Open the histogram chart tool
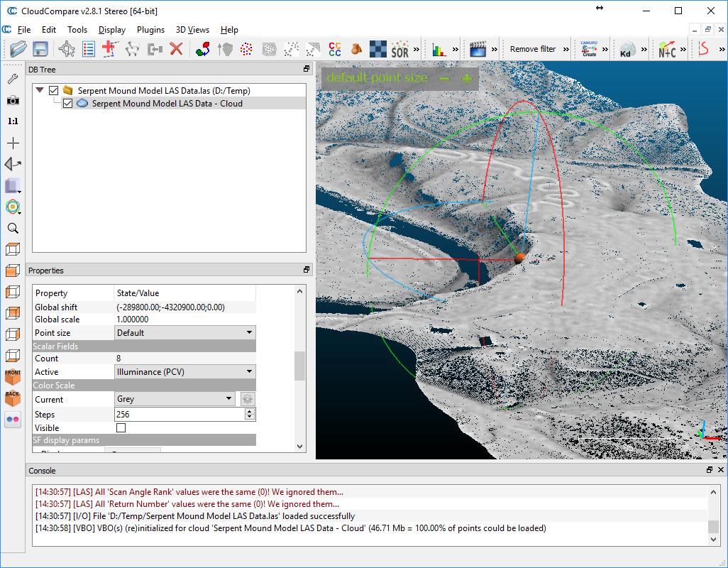 pos(439,49)
